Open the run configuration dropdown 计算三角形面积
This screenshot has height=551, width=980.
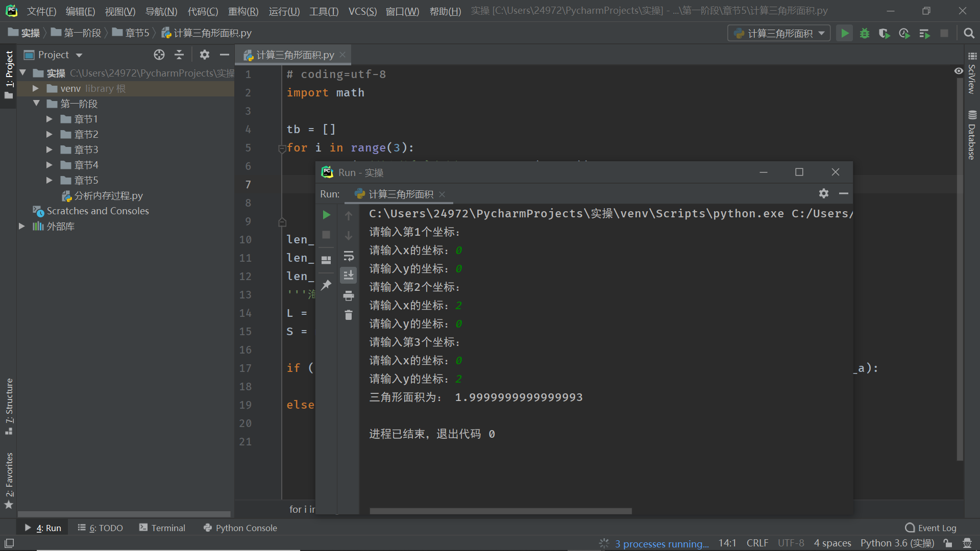(779, 33)
